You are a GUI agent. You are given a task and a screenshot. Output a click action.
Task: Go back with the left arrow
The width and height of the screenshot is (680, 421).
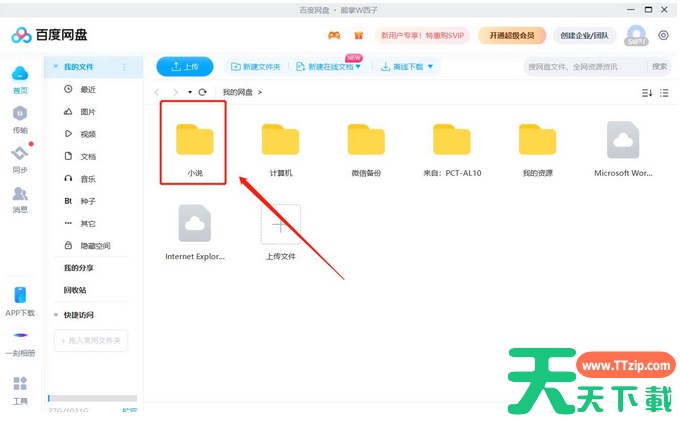(x=157, y=92)
